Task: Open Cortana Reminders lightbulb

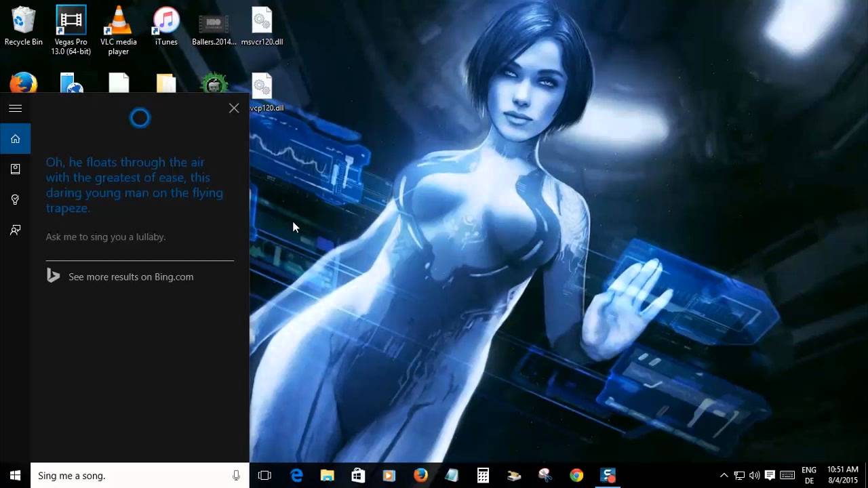Action: [15, 200]
